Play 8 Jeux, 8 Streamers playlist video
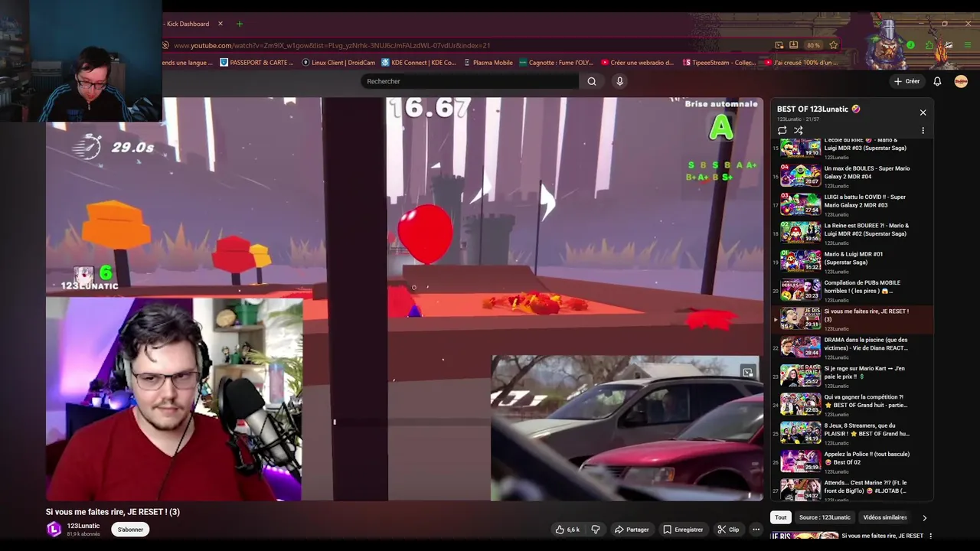The width and height of the screenshot is (980, 551). click(x=854, y=433)
